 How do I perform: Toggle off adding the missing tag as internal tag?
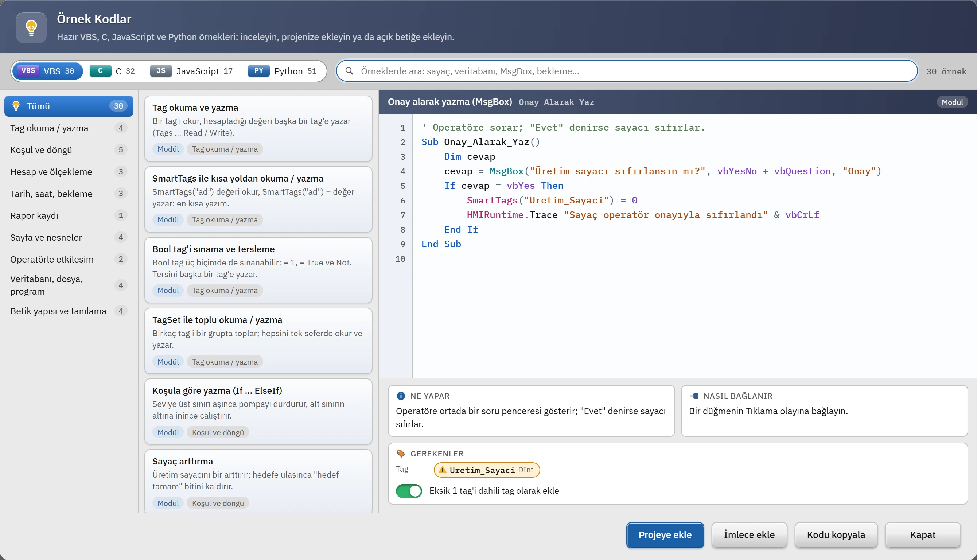point(409,491)
